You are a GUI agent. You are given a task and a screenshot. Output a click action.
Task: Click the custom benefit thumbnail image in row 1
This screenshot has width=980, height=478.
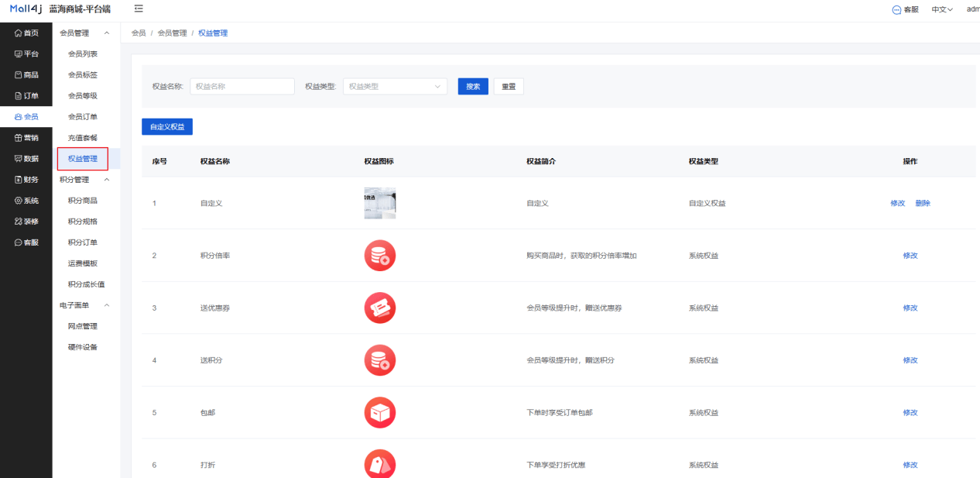380,203
